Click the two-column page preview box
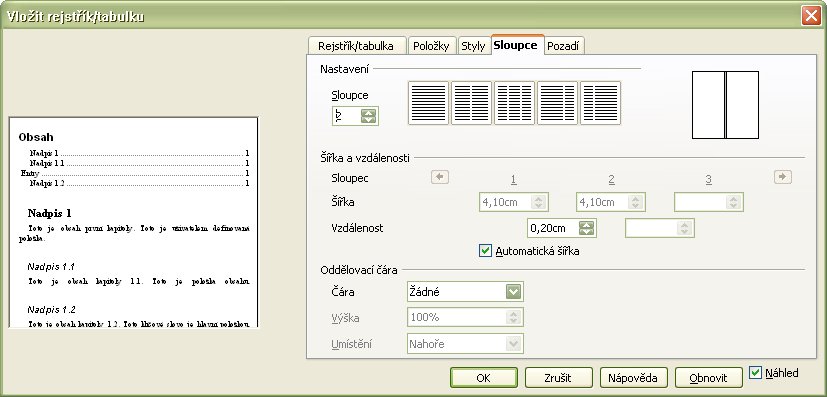Screen dimensions: 827x397 [725, 105]
